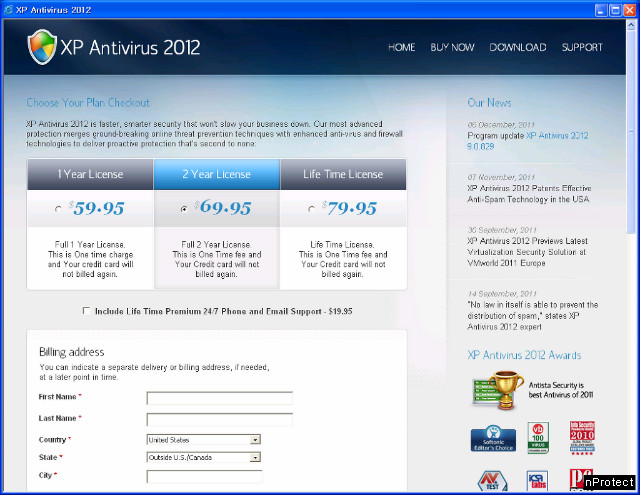Click the Choose Your Plan Checkout heading
This screenshot has height=495, width=640.
pos(88,102)
